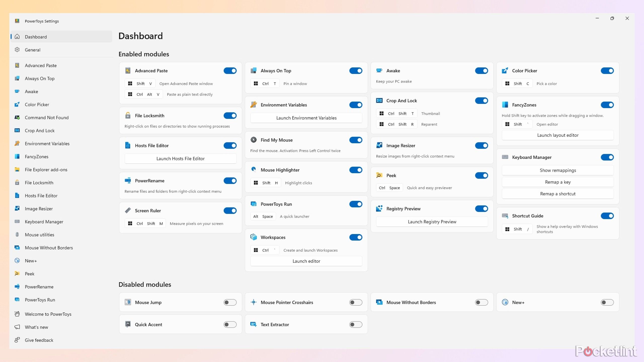Click the Text Extractor card icon

[254, 325]
